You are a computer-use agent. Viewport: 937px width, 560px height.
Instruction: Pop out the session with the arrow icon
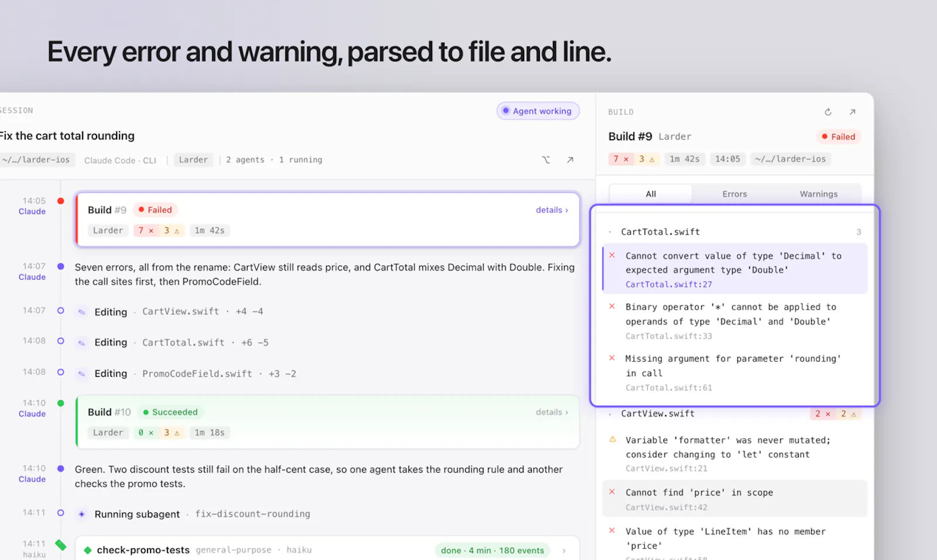pyautogui.click(x=570, y=160)
